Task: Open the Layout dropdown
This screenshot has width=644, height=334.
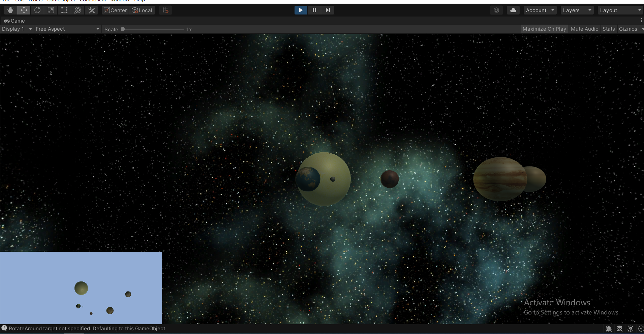Action: [620, 10]
